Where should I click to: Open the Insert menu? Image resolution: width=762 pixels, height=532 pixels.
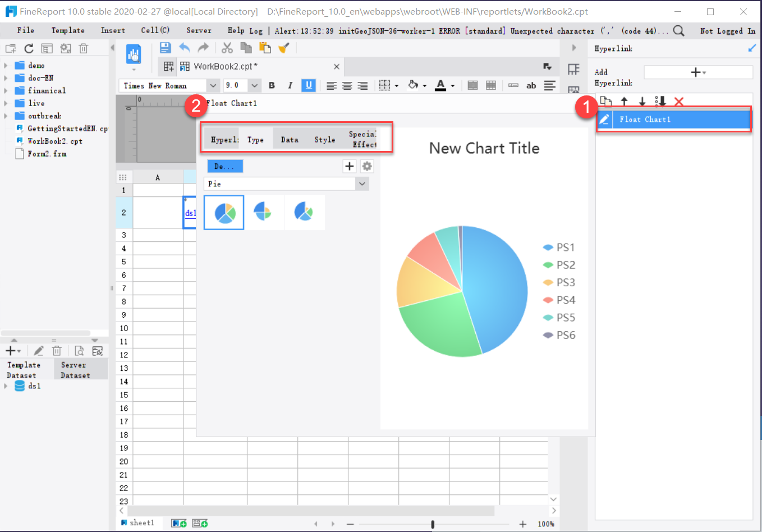pos(112,30)
